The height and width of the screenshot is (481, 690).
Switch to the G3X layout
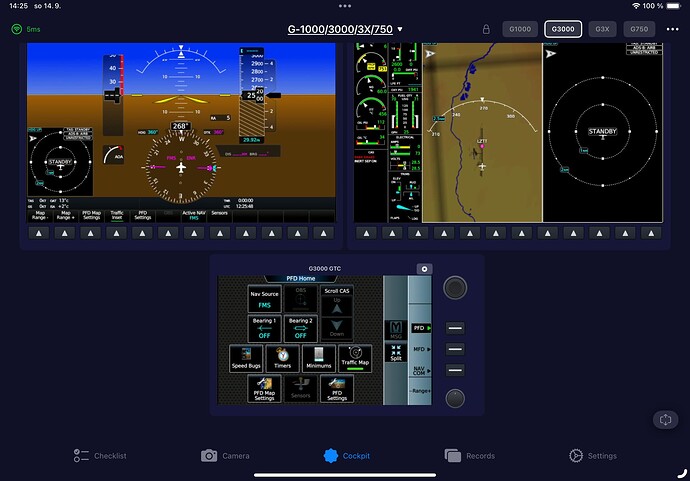click(602, 29)
